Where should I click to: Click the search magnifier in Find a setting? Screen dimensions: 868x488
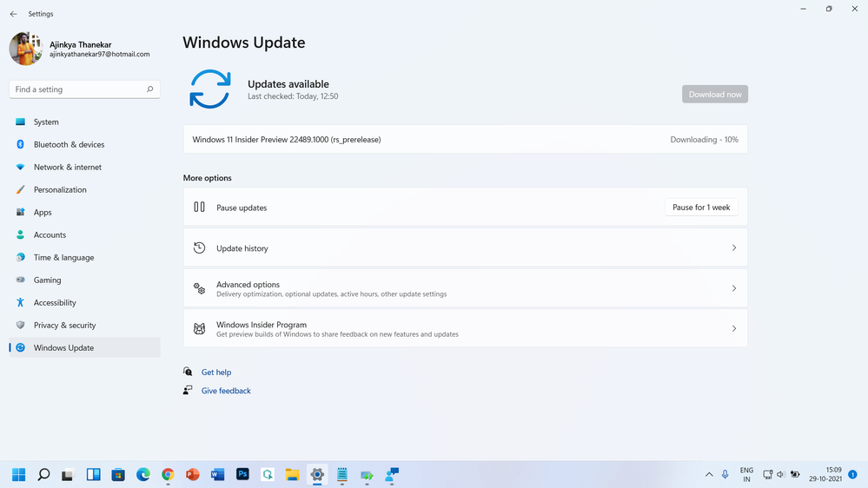149,89
